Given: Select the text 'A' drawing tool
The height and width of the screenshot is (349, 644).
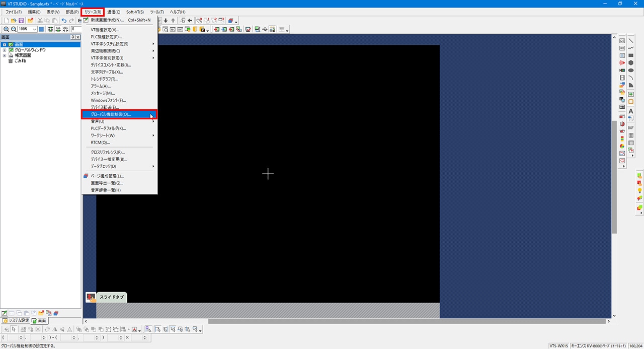Looking at the screenshot, I should (x=631, y=111).
